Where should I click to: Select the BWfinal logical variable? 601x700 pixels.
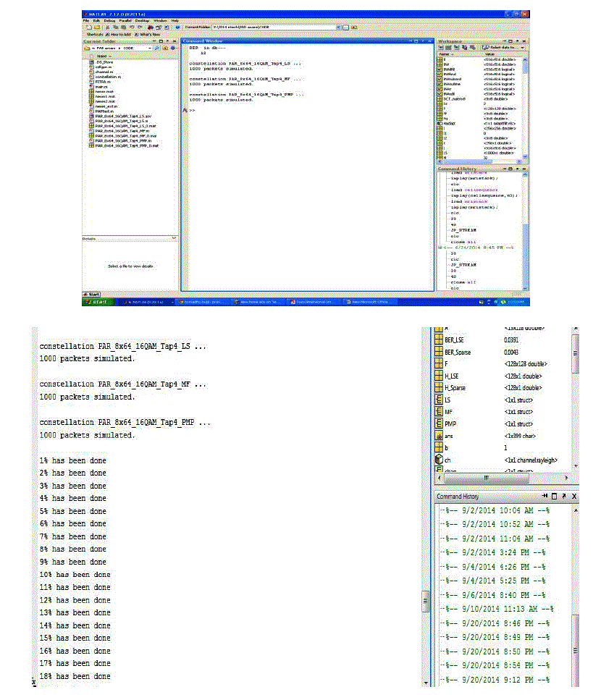pyautogui.click(x=449, y=74)
